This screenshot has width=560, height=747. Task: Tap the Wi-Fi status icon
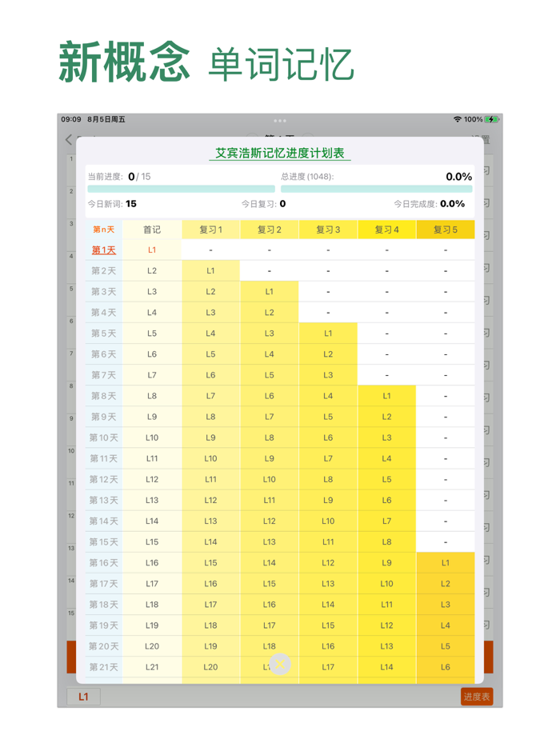coord(458,119)
